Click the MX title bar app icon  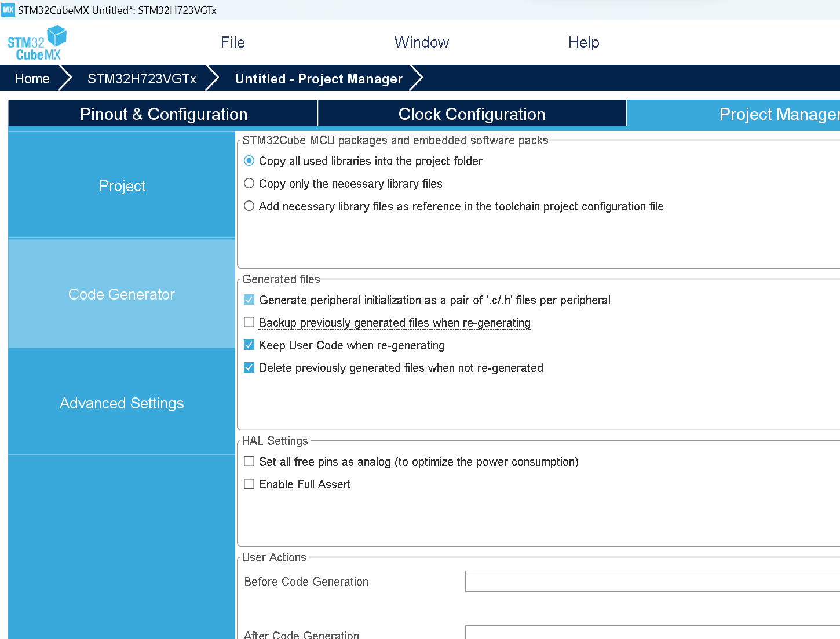coord(8,10)
